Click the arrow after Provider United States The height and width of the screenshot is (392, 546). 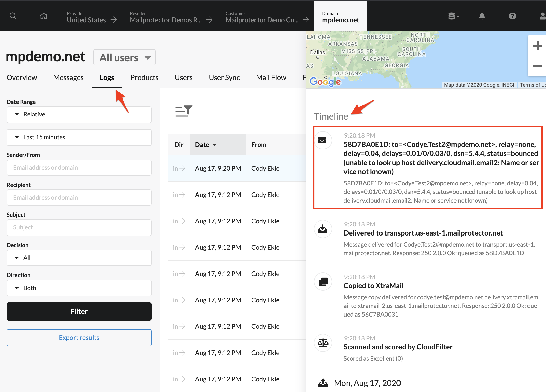click(x=114, y=20)
